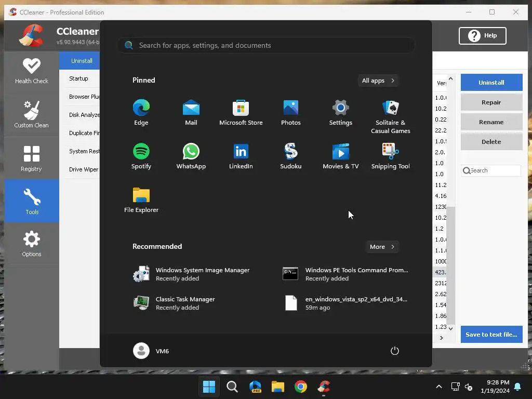Open Chrome from the taskbar

pos(301,387)
